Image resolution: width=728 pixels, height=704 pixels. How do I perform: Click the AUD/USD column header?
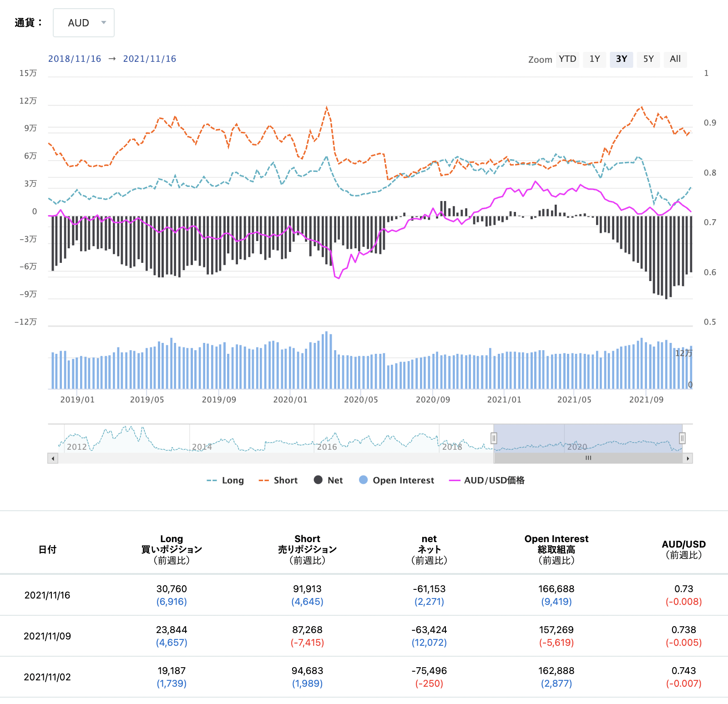pyautogui.click(x=684, y=549)
